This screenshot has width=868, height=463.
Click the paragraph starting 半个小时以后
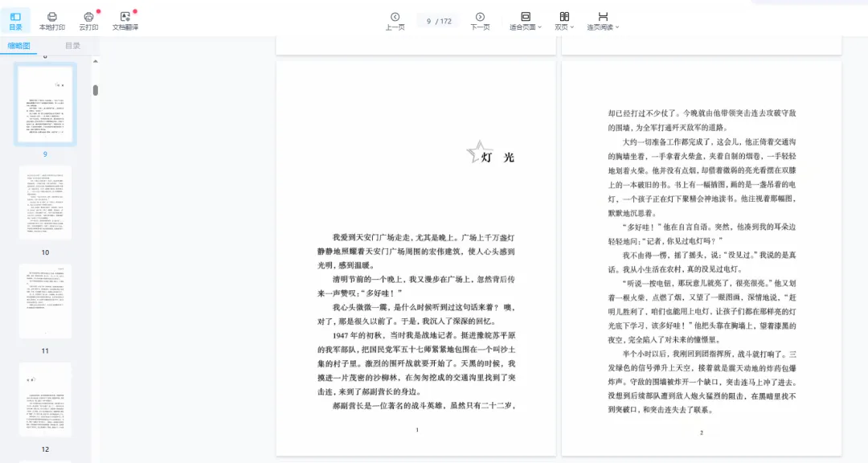[x=702, y=382]
